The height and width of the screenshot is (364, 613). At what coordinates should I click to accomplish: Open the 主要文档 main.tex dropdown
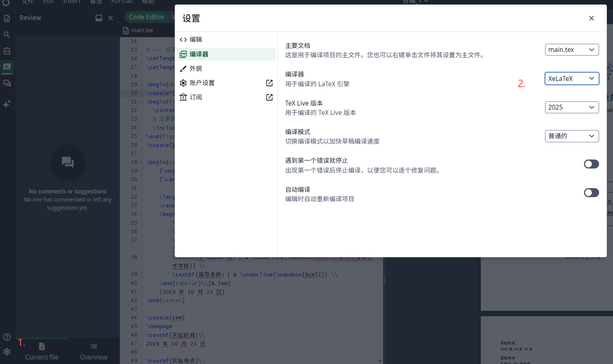[x=572, y=49]
